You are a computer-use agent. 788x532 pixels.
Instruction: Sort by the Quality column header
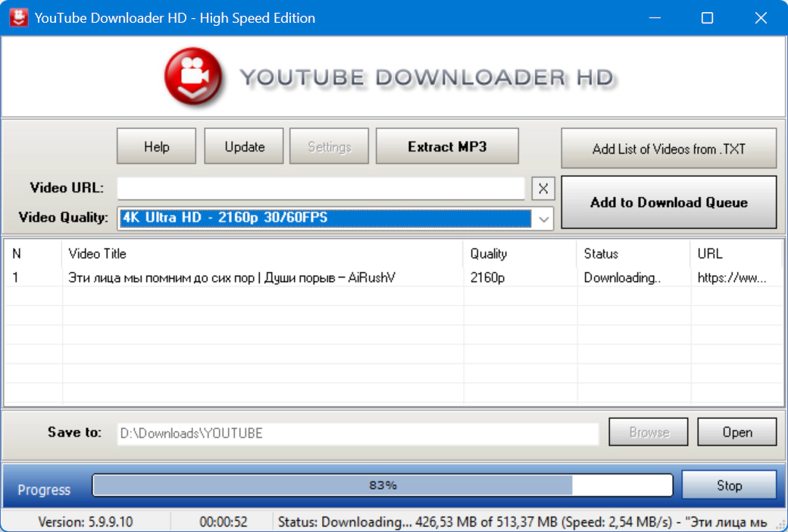(x=520, y=254)
